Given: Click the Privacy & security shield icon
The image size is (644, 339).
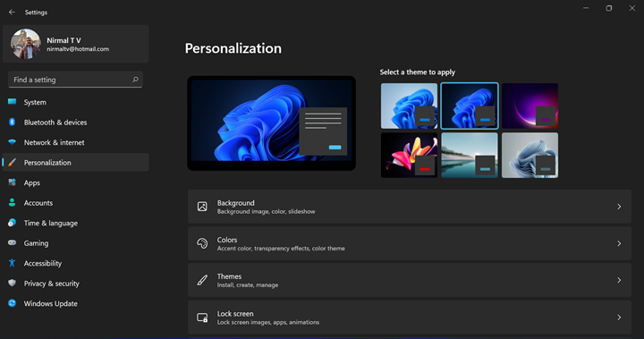Looking at the screenshot, I should pos(12,284).
